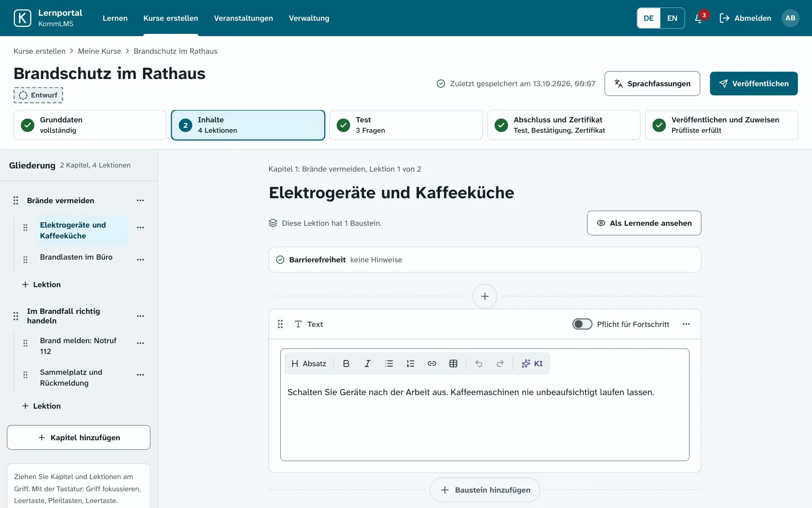Screen dimensions: 812x508
Task: Go to the Veranstaltungen menu
Action: click(x=243, y=18)
